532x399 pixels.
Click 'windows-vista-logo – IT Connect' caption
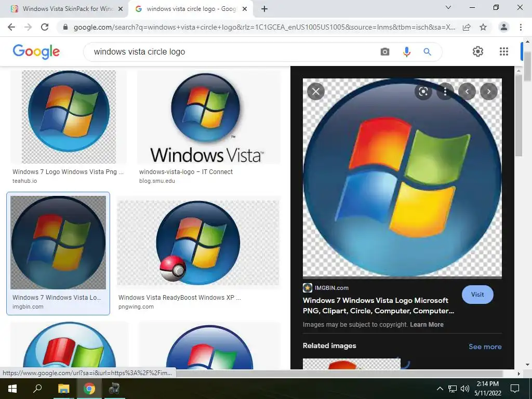(186, 171)
